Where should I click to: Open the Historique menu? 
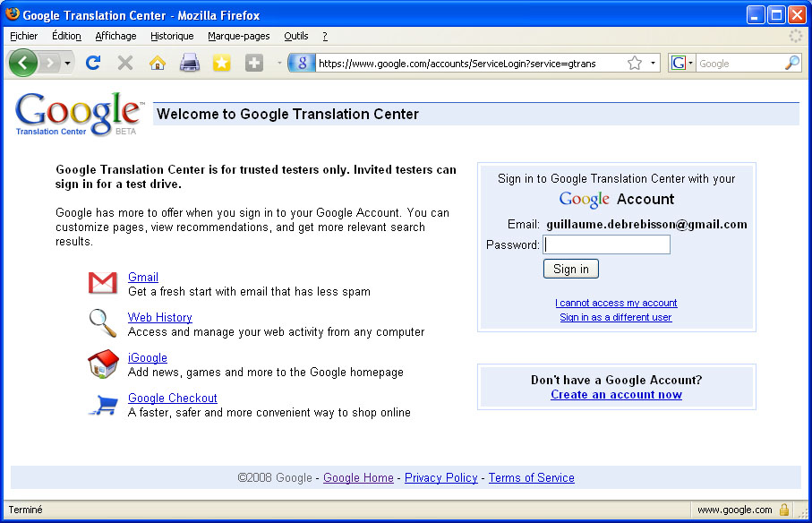point(172,36)
